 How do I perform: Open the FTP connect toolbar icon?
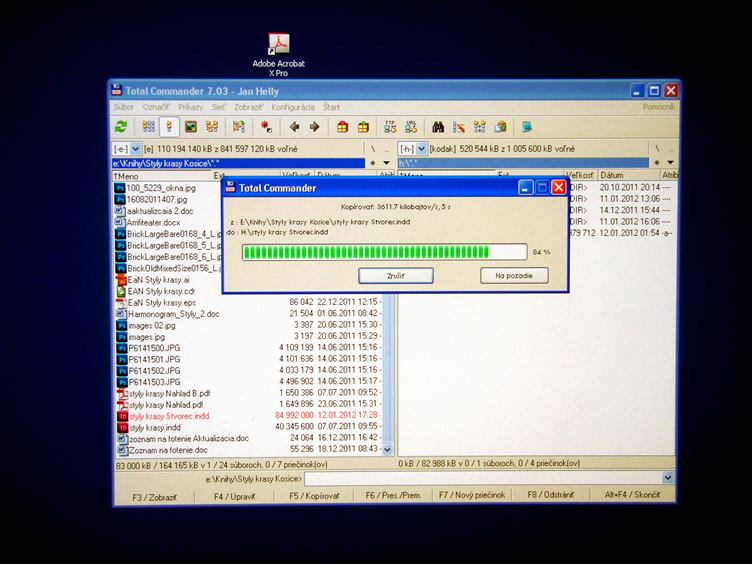click(390, 127)
